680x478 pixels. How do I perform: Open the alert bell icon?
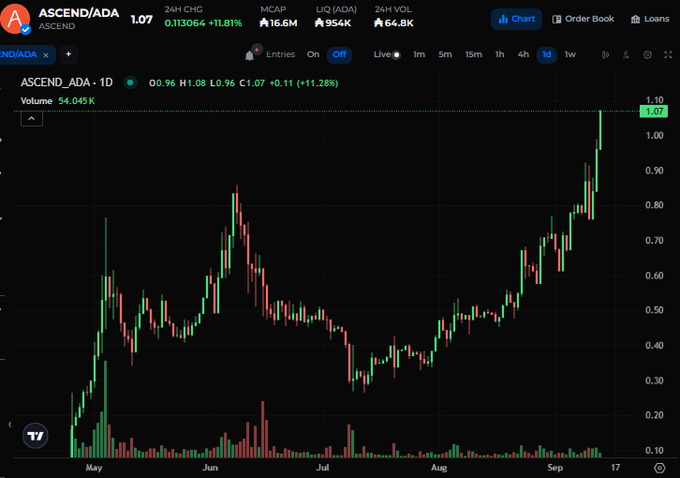click(x=250, y=55)
